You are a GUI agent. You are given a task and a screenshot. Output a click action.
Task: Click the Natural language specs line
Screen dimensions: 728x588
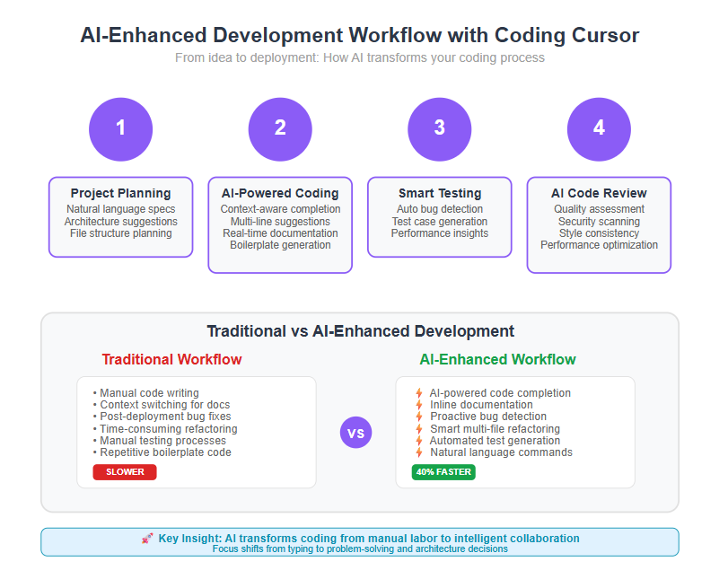[x=120, y=209]
